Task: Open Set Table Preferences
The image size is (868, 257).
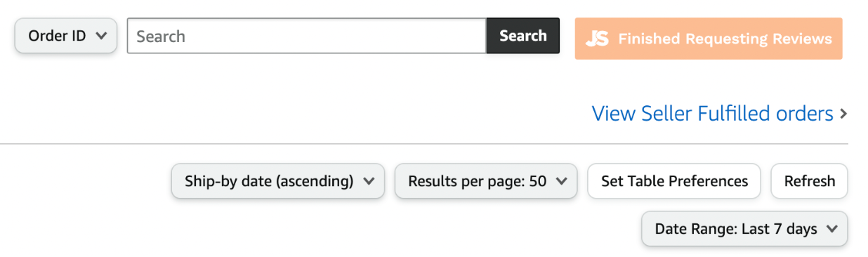Action: (x=674, y=181)
